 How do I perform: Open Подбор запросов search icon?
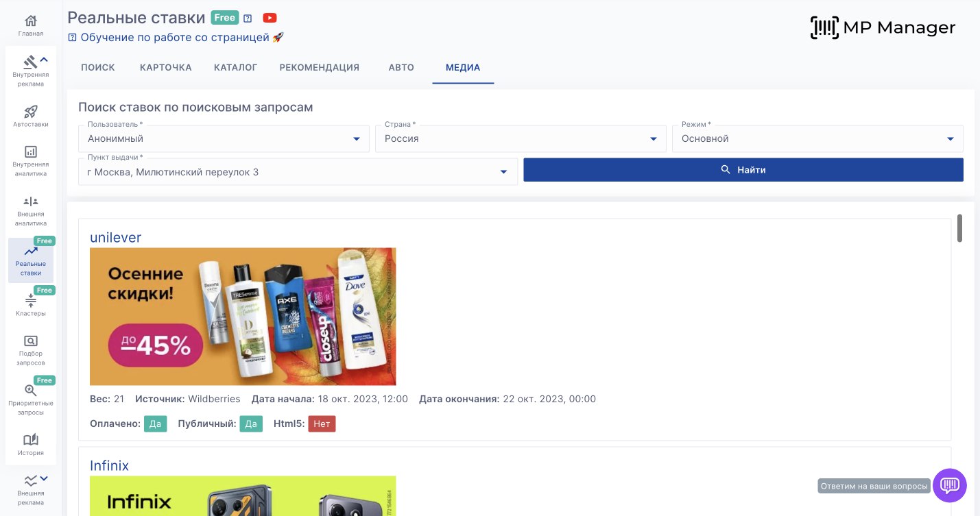tap(31, 341)
